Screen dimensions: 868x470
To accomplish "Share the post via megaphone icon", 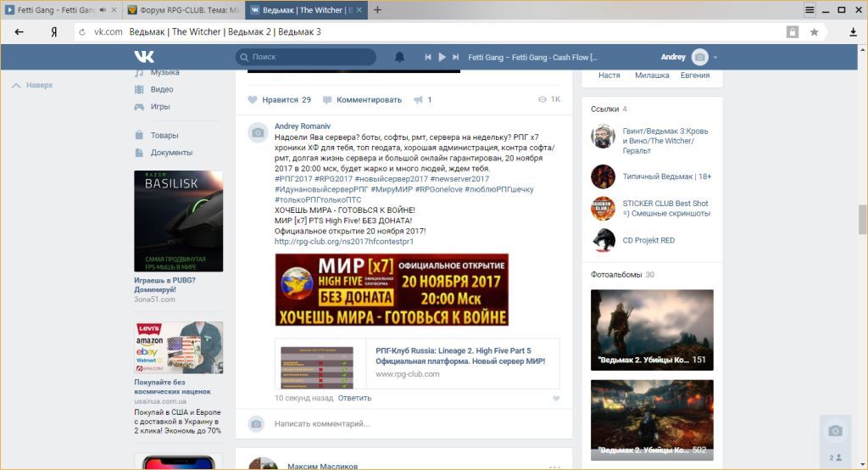I will [x=418, y=100].
